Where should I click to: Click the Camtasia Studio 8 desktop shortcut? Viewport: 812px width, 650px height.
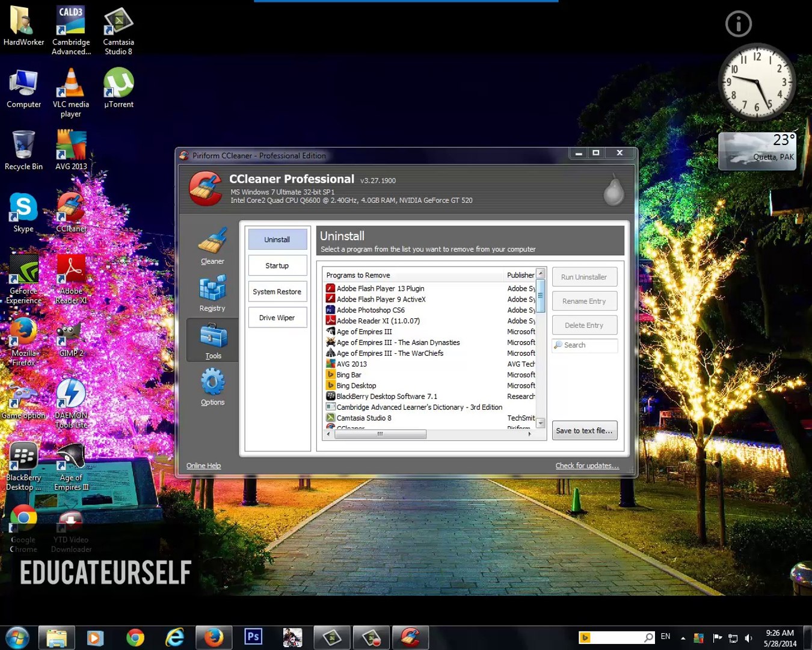coord(118,30)
